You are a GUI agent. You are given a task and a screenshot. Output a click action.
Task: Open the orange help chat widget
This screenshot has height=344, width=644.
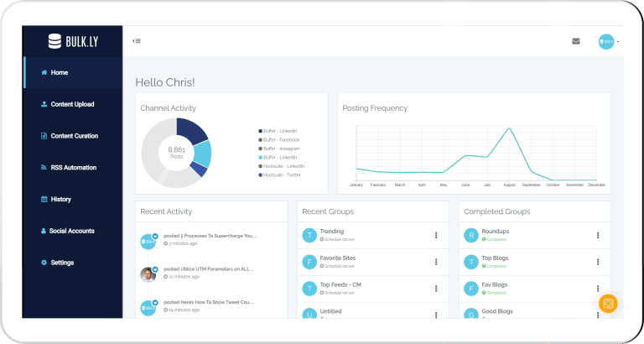(608, 303)
